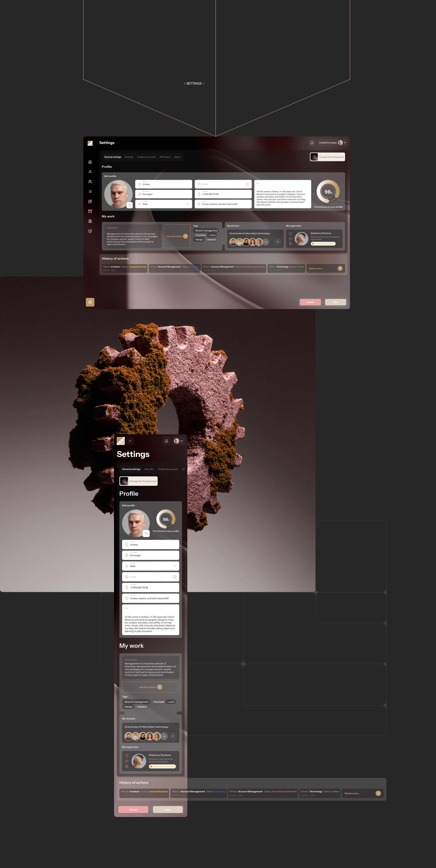
Task: Open the API tokens tab
Action: coord(165,157)
